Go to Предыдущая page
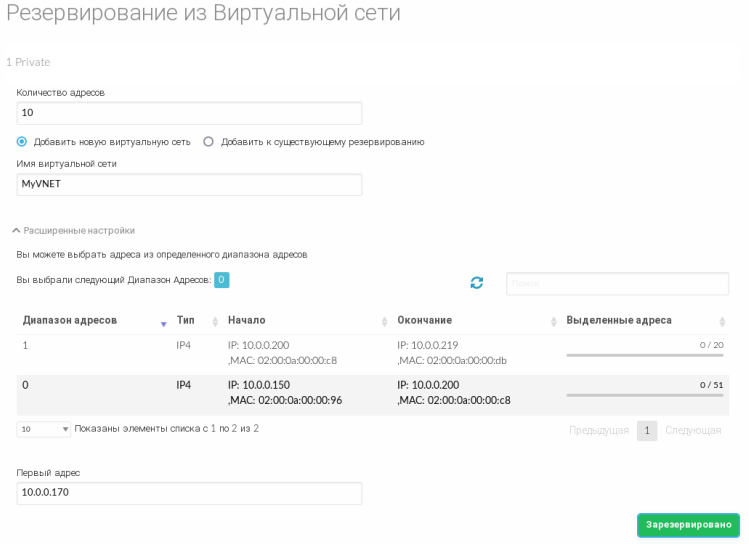This screenshot has height=544, width=749. [598, 430]
